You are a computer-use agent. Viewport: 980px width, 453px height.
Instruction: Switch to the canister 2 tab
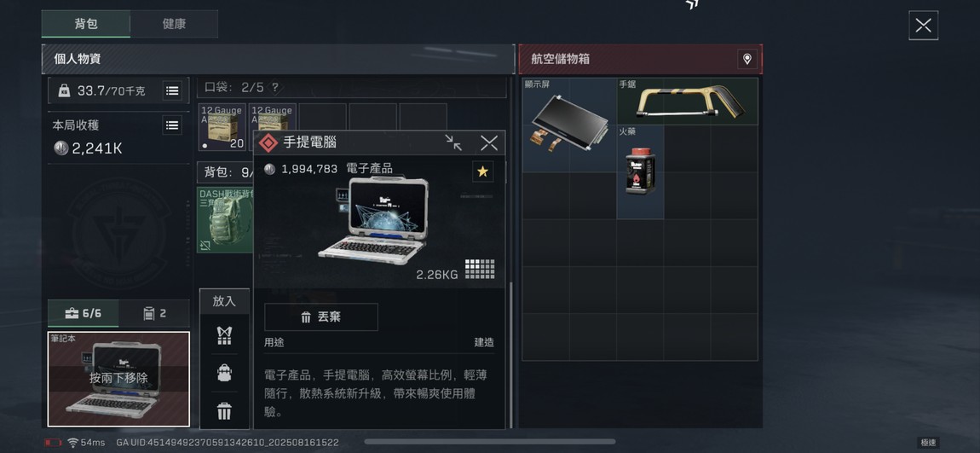(x=154, y=313)
